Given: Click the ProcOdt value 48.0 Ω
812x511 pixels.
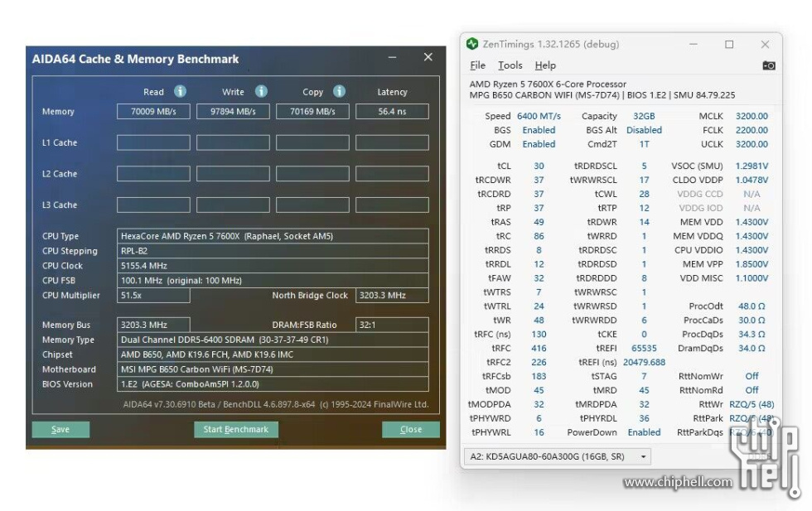Looking at the screenshot, I should point(752,306).
